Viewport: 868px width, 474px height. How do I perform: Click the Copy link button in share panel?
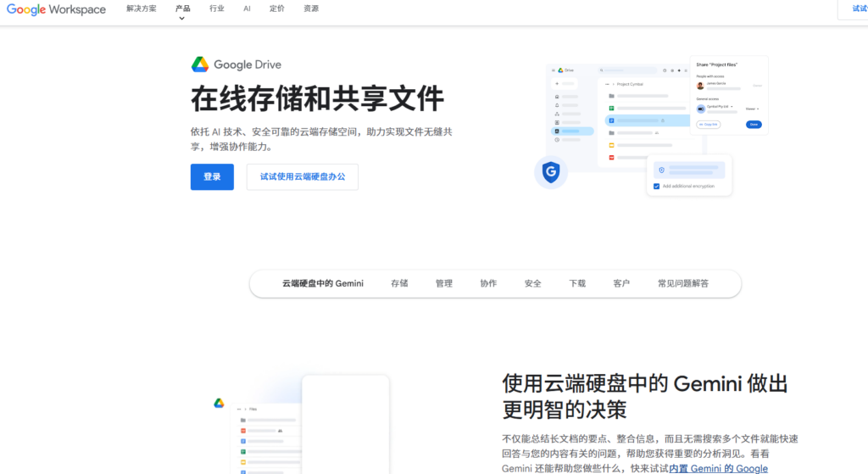tap(708, 125)
